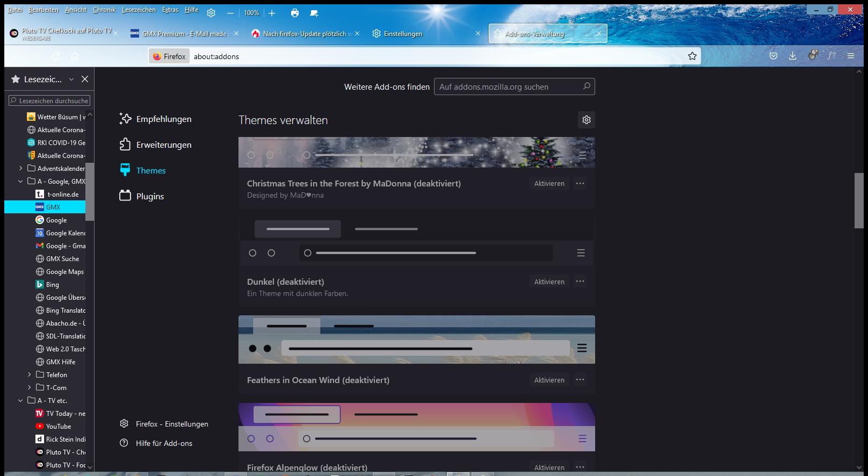Viewport: 868px width, 476px height.
Task: Click the new window icon beside print
Action: [314, 13]
